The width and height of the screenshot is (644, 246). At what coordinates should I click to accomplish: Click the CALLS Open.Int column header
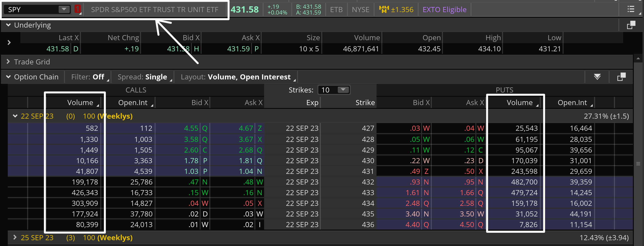(133, 103)
